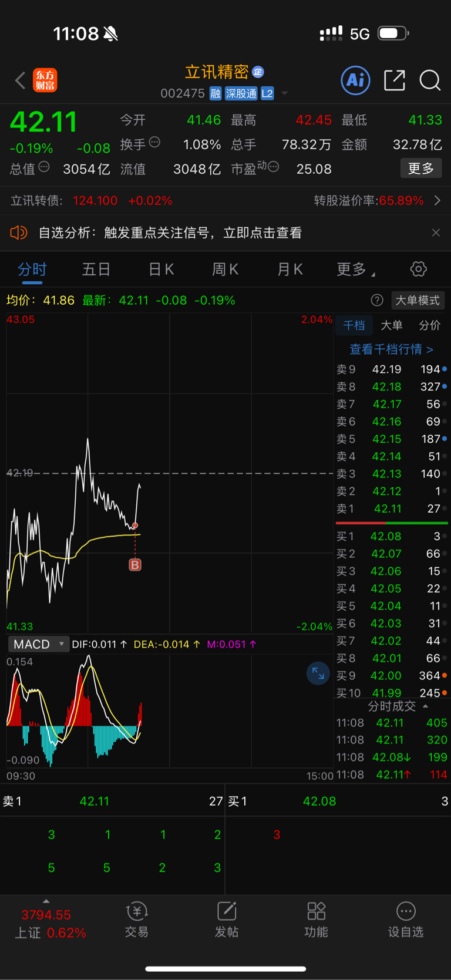The width and height of the screenshot is (451, 980).
Task: Tap info icon next to 总值
Action: click(x=44, y=167)
